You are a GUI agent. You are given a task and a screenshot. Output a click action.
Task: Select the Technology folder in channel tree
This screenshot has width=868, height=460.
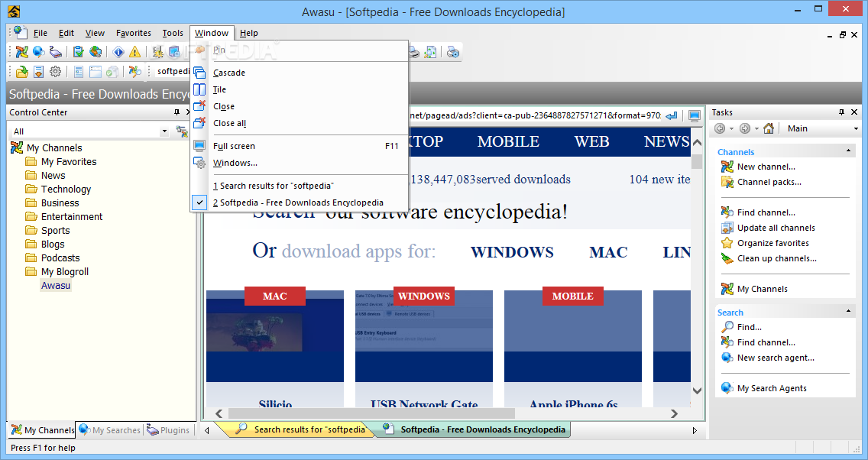(x=66, y=190)
